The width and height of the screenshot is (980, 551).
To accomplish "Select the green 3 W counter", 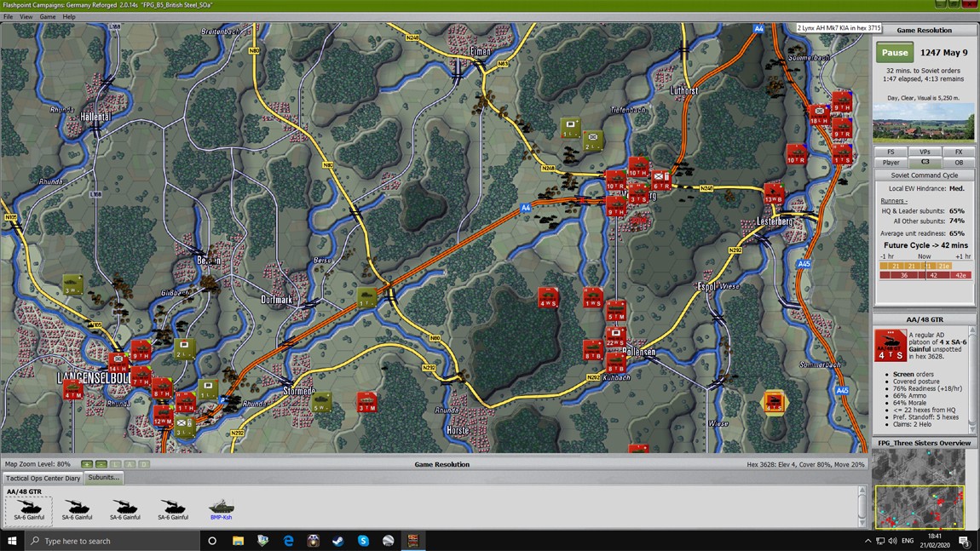I will pyautogui.click(x=72, y=285).
